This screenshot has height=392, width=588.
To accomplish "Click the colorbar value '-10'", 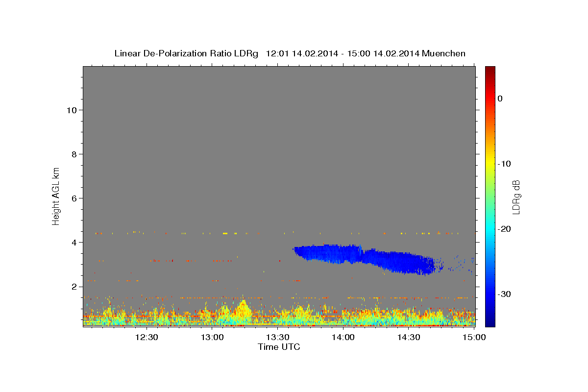I will pos(504,164).
